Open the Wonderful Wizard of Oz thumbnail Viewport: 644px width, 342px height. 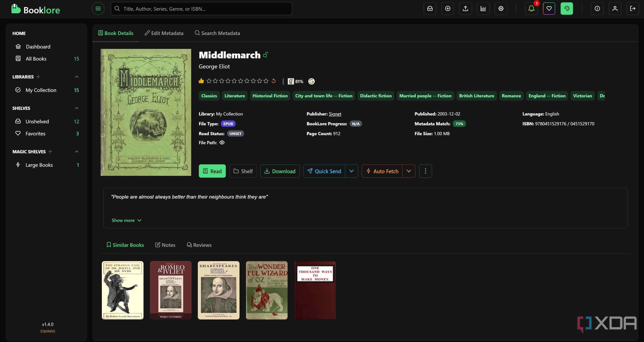pyautogui.click(x=267, y=290)
